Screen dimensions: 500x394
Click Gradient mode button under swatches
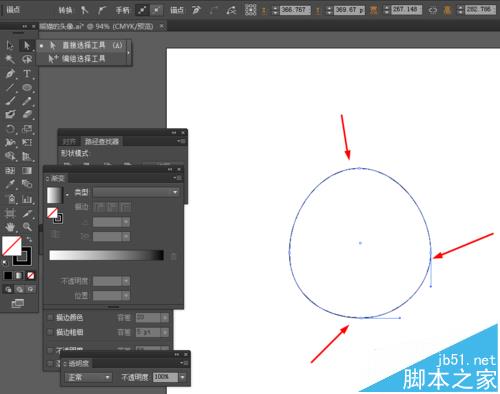tap(19, 275)
